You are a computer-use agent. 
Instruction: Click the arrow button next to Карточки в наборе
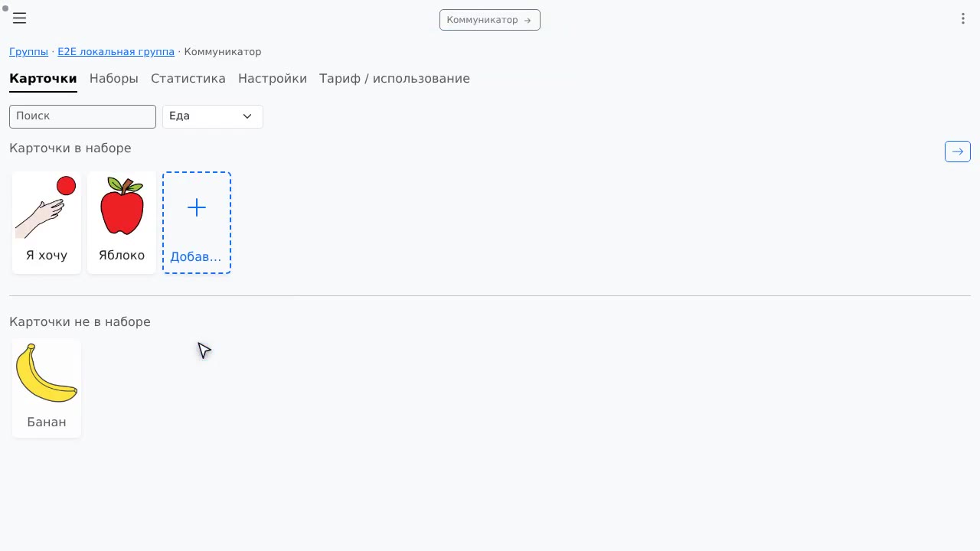958,152
